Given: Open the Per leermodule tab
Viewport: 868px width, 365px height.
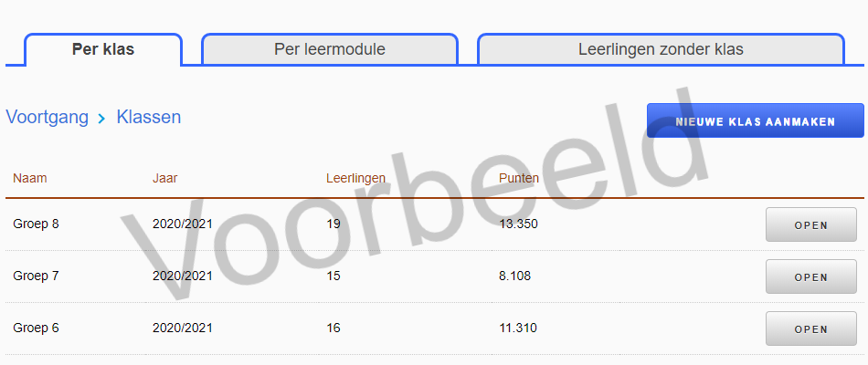Looking at the screenshot, I should pos(329,49).
